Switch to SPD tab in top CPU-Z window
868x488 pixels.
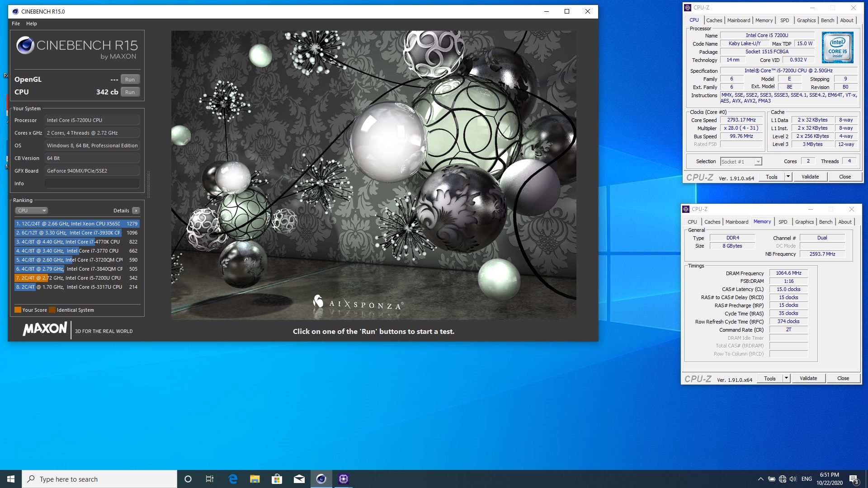coord(785,20)
